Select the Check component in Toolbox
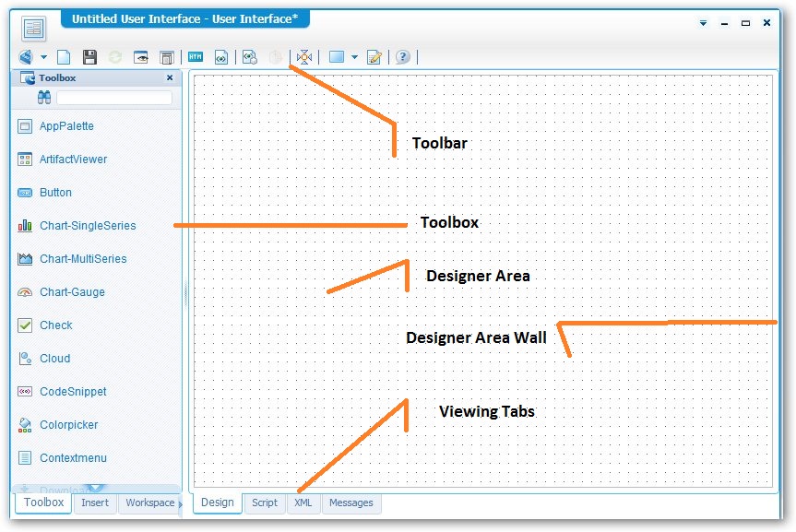 point(55,325)
